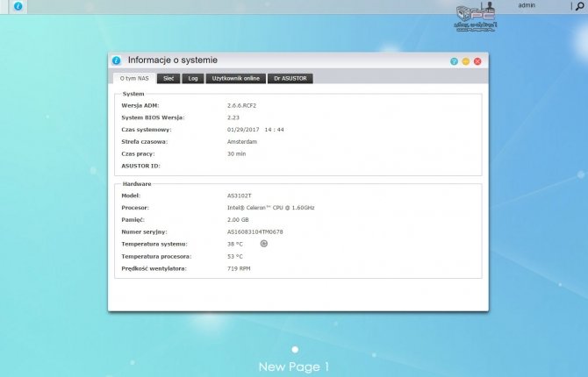The height and width of the screenshot is (377, 588).
Task: Click the Hardware section heading
Action: pyautogui.click(x=137, y=184)
